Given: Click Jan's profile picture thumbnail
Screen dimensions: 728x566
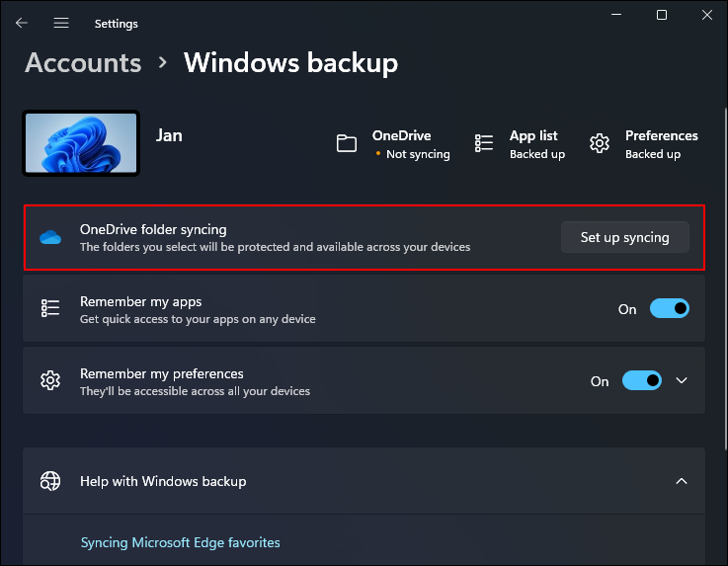Looking at the screenshot, I should pyautogui.click(x=81, y=144).
